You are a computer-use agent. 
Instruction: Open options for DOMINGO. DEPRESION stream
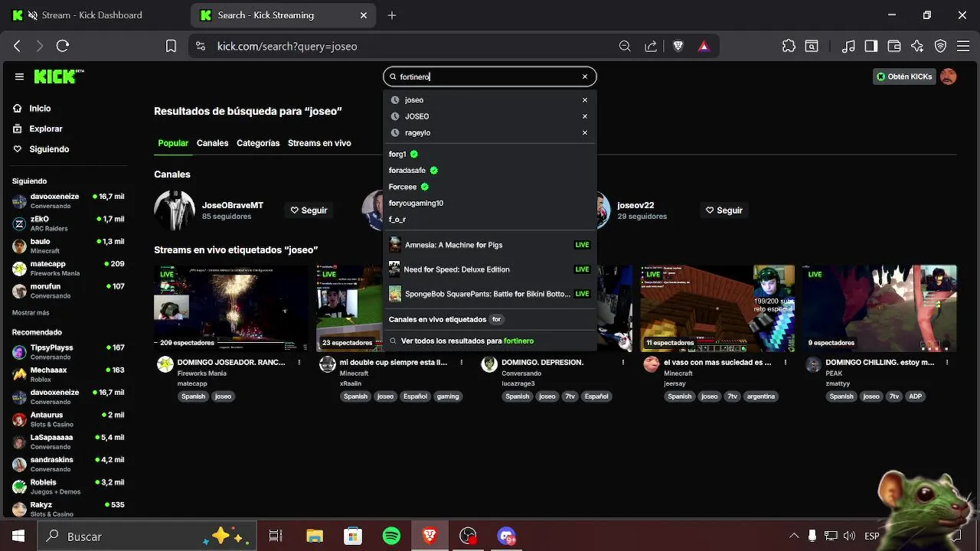(623, 363)
